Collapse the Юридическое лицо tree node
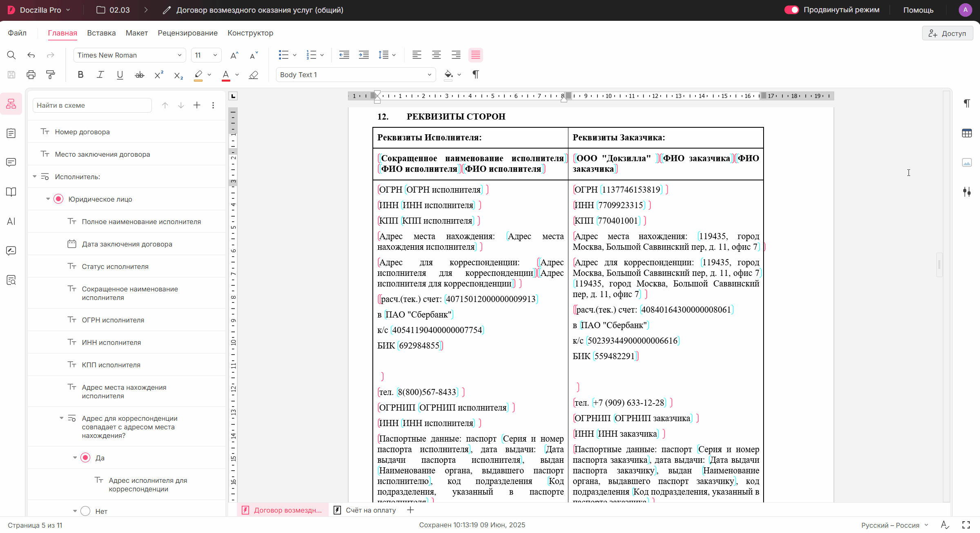980x533 pixels. coord(48,199)
